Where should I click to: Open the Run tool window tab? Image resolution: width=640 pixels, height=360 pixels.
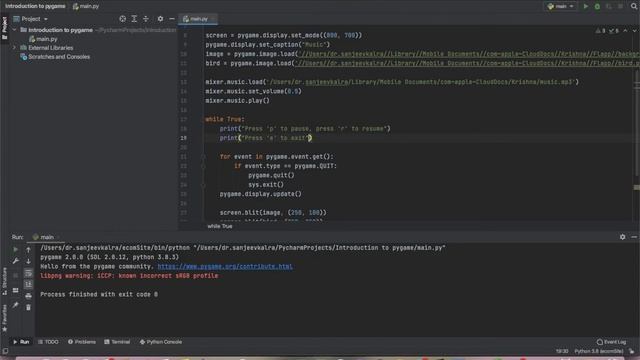coord(21,342)
